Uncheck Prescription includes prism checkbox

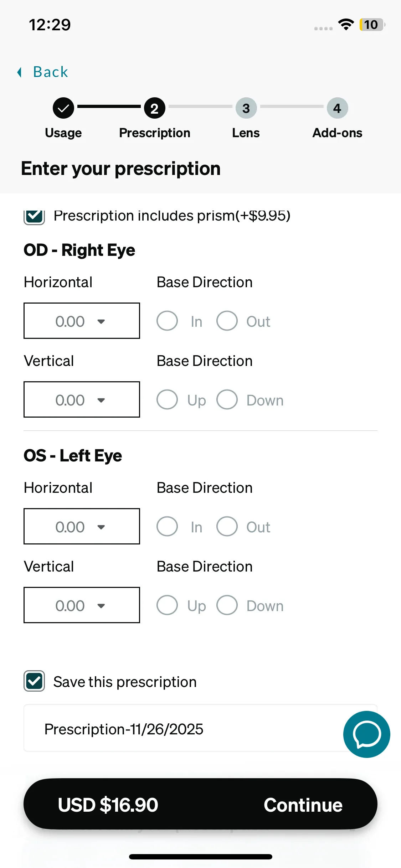(34, 216)
